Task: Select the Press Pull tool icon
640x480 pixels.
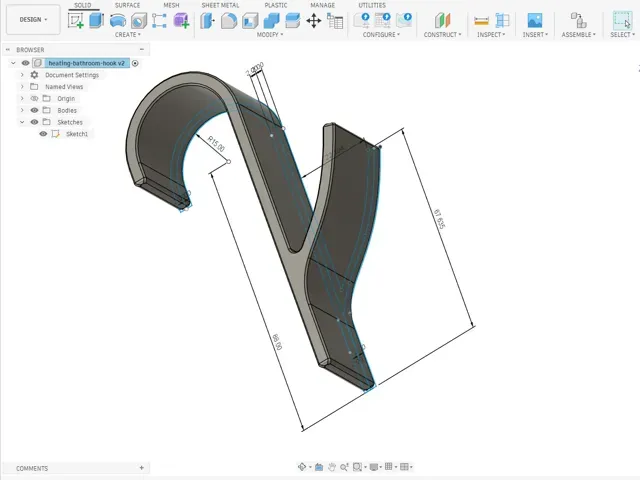Action: (x=208, y=20)
